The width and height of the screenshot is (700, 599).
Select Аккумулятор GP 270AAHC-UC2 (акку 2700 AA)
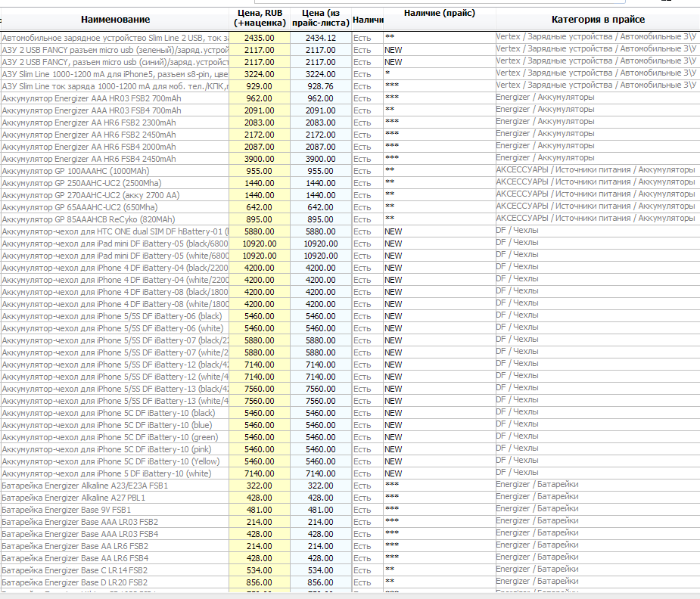coord(115,195)
